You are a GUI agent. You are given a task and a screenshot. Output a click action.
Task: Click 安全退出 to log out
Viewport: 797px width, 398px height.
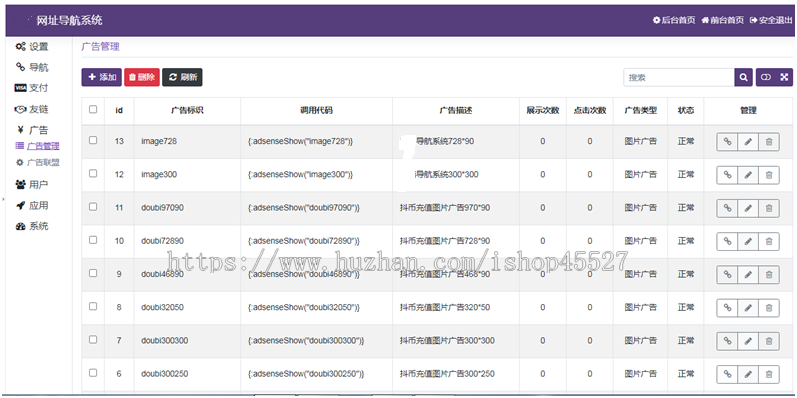click(771, 20)
